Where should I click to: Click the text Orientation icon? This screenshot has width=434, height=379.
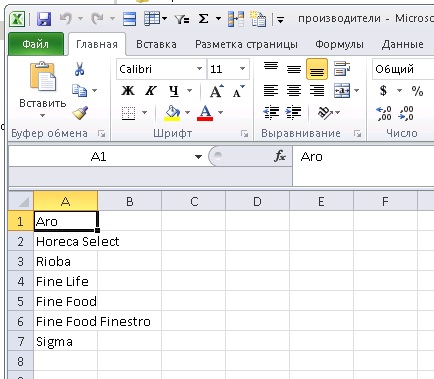[325, 113]
